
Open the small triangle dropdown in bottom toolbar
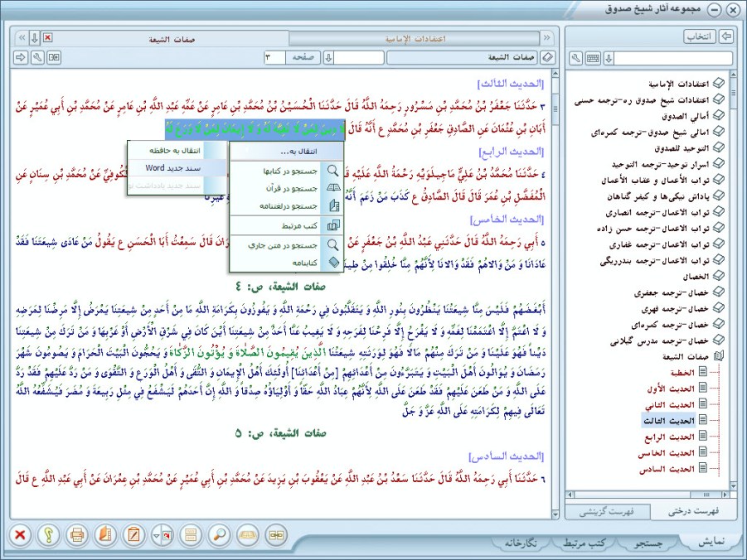pos(156,535)
